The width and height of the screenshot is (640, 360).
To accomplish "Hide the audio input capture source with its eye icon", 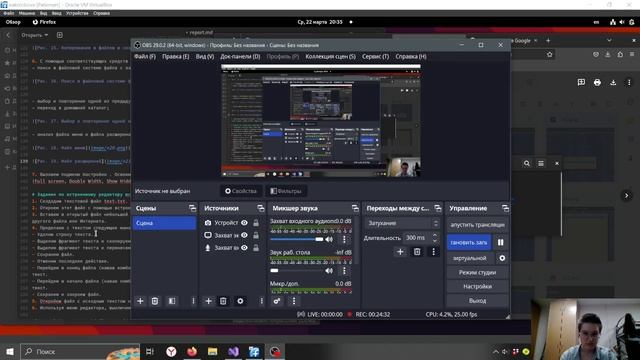I will tap(244, 248).
